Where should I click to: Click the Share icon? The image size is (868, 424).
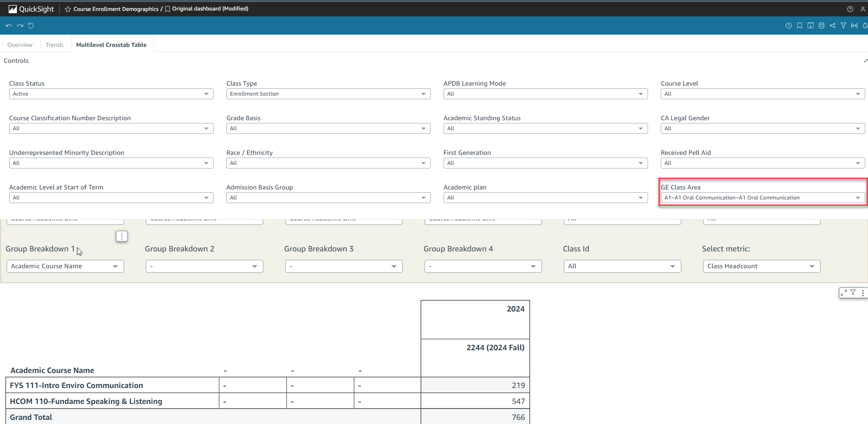tap(832, 26)
